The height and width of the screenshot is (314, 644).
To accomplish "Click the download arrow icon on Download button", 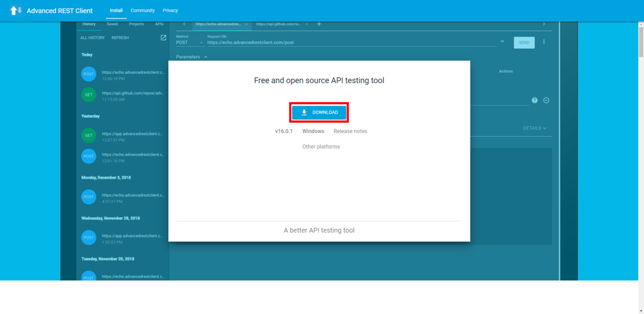I will point(304,113).
